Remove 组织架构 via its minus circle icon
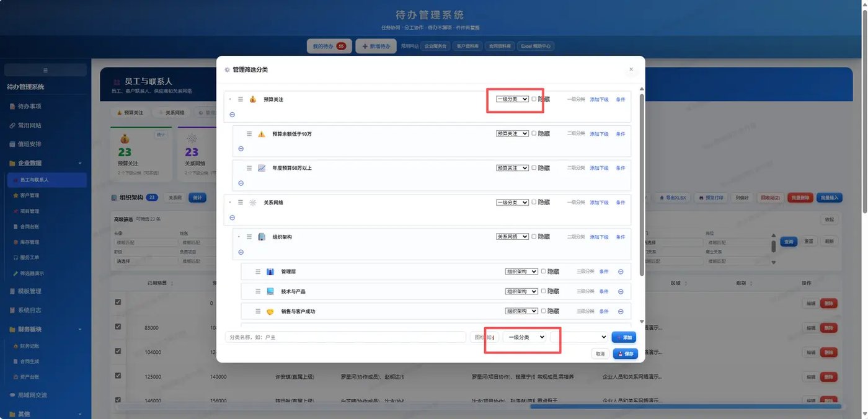Viewport: 868px width, 419px height. pos(241,252)
